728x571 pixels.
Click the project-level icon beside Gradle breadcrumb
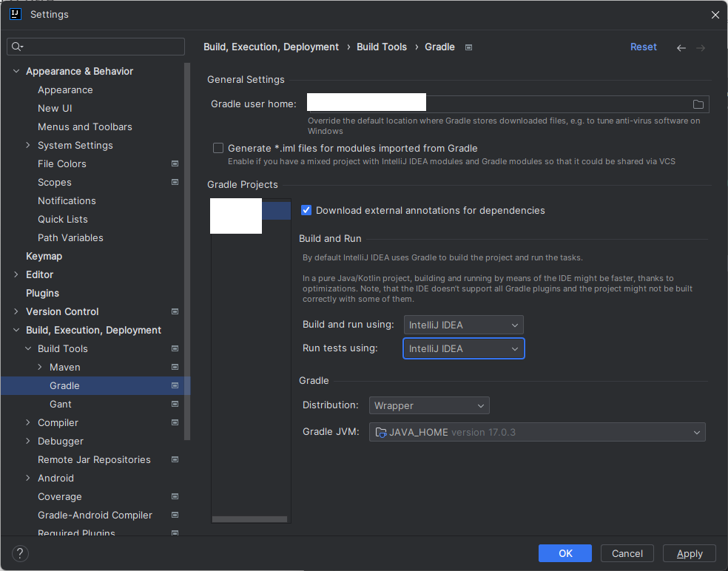coord(468,47)
